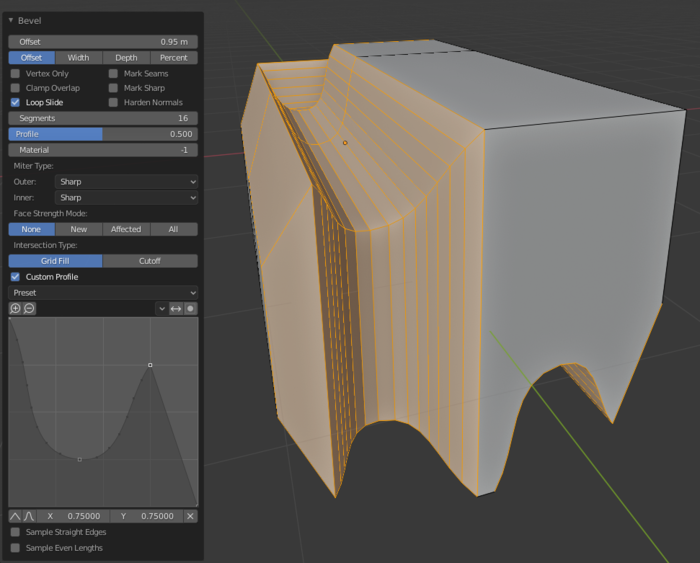Switch face strength mode to Affected

click(x=126, y=229)
